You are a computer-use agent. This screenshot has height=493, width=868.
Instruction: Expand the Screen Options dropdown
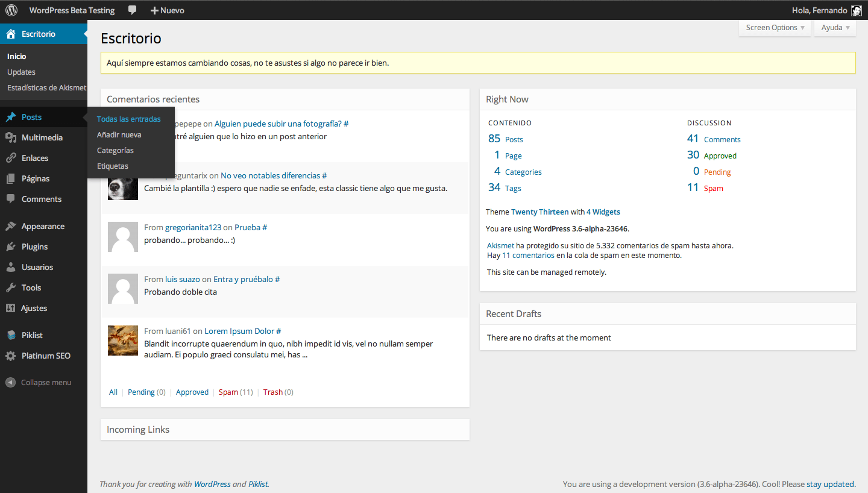775,28
